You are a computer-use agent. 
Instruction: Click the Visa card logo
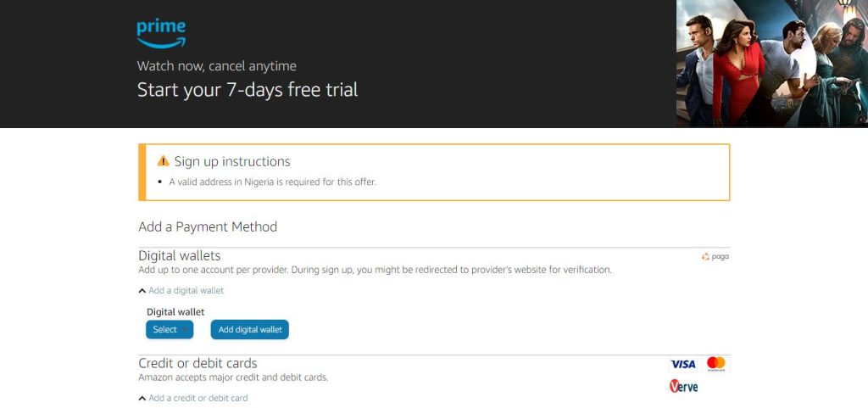point(682,364)
